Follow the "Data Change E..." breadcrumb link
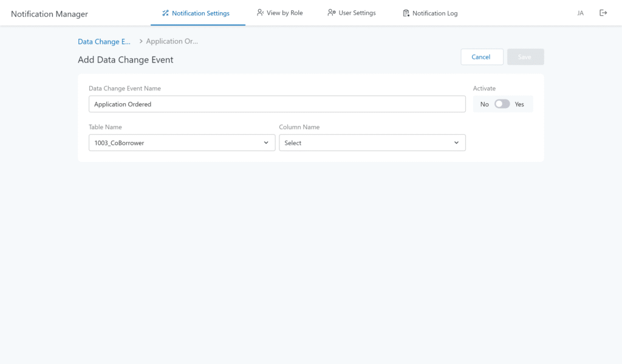The image size is (622, 364). click(104, 41)
